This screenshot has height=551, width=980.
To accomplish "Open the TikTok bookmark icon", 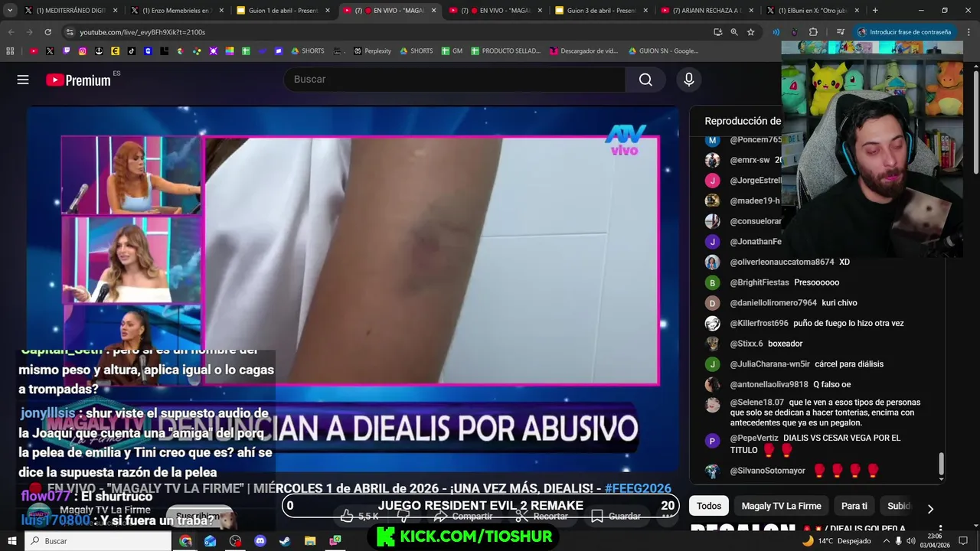I will [x=132, y=51].
